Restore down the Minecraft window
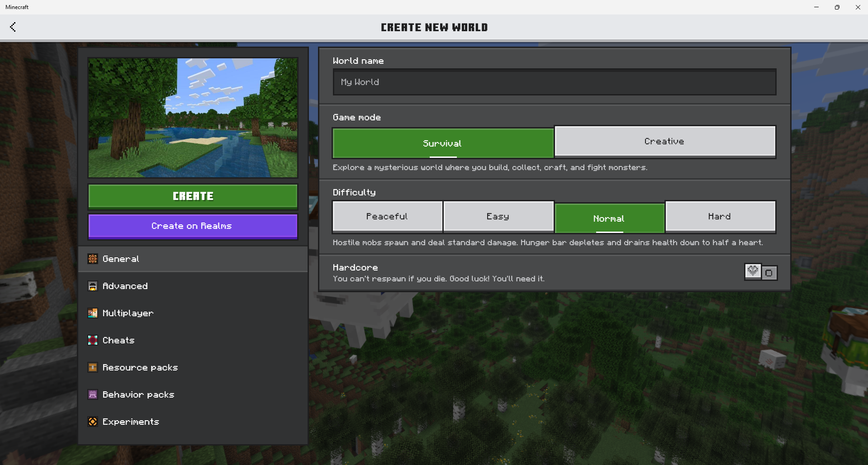 [837, 7]
